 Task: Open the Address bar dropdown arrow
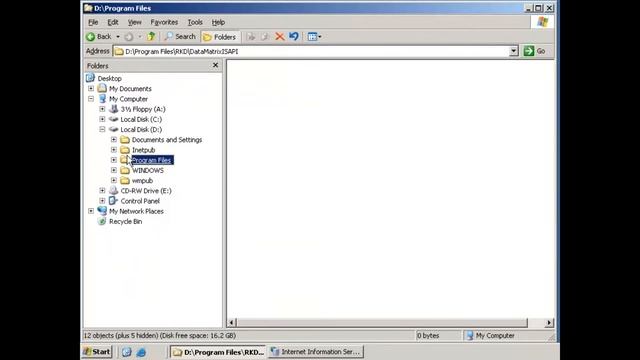point(513,51)
